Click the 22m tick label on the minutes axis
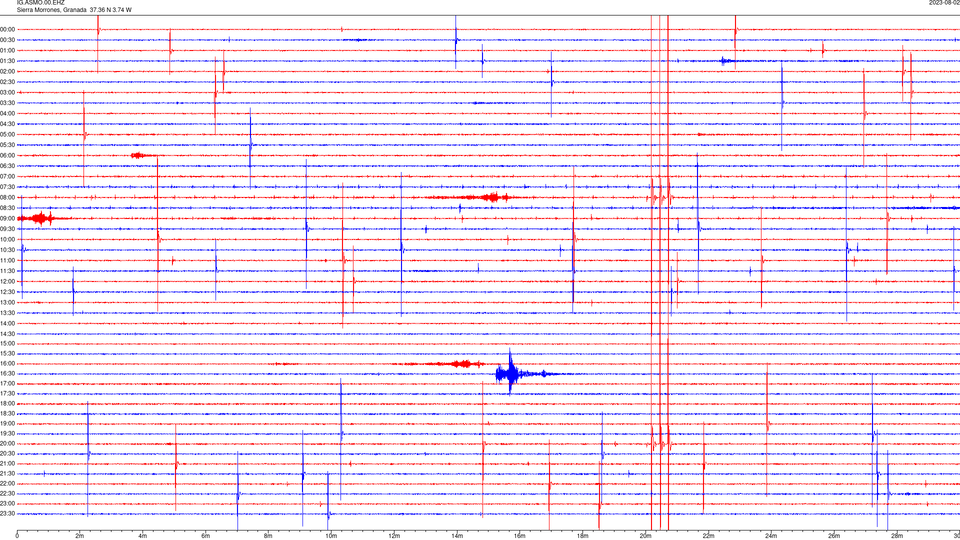The width and height of the screenshot is (960, 540). (x=708, y=536)
